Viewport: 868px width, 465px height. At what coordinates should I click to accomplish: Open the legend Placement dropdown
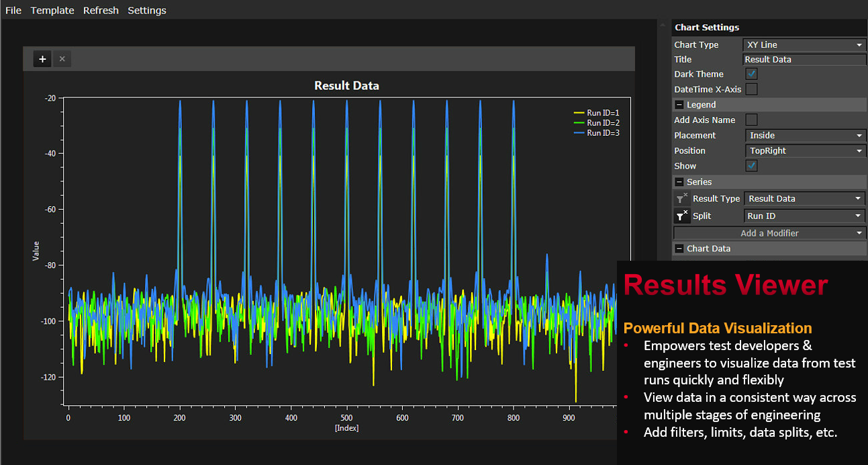point(804,135)
